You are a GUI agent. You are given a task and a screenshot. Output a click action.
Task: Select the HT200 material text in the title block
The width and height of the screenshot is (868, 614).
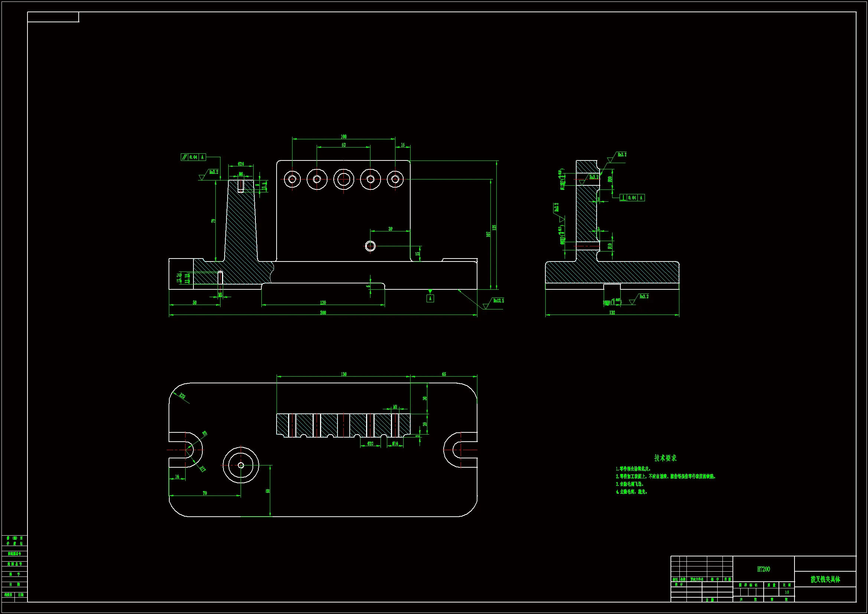pos(763,569)
